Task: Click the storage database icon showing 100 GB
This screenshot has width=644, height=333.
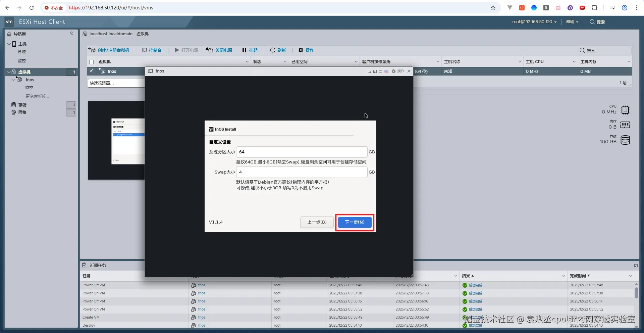Action: tap(625, 140)
